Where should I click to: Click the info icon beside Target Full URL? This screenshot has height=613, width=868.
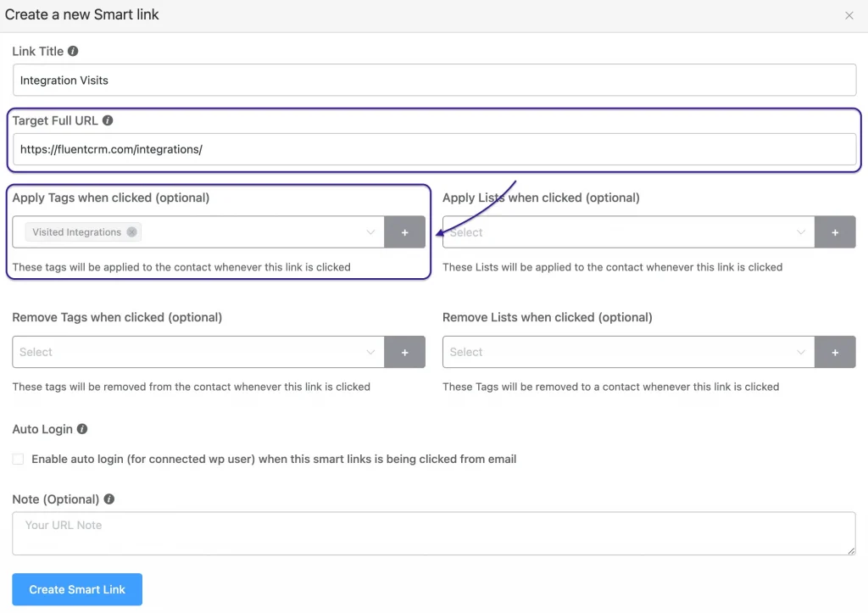[x=107, y=120]
